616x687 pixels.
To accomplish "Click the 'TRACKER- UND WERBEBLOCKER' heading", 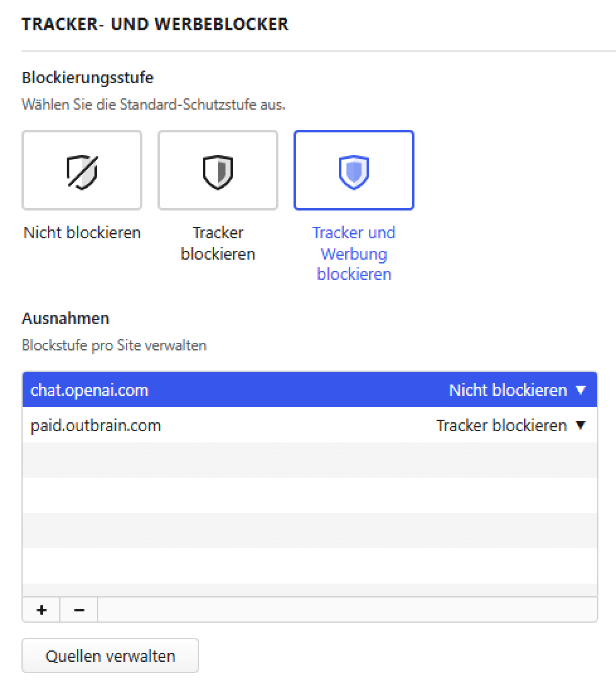I will pyautogui.click(x=155, y=25).
